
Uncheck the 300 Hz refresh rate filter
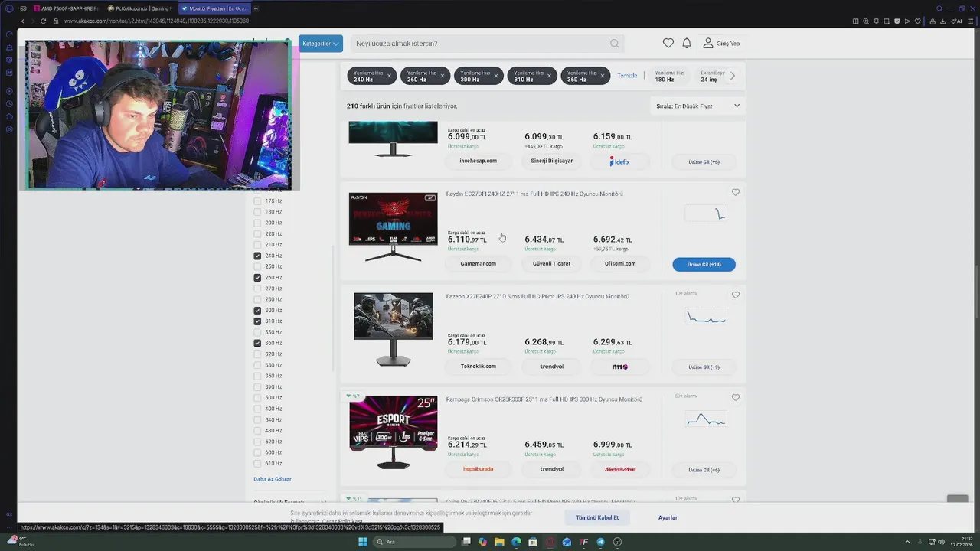[257, 310]
